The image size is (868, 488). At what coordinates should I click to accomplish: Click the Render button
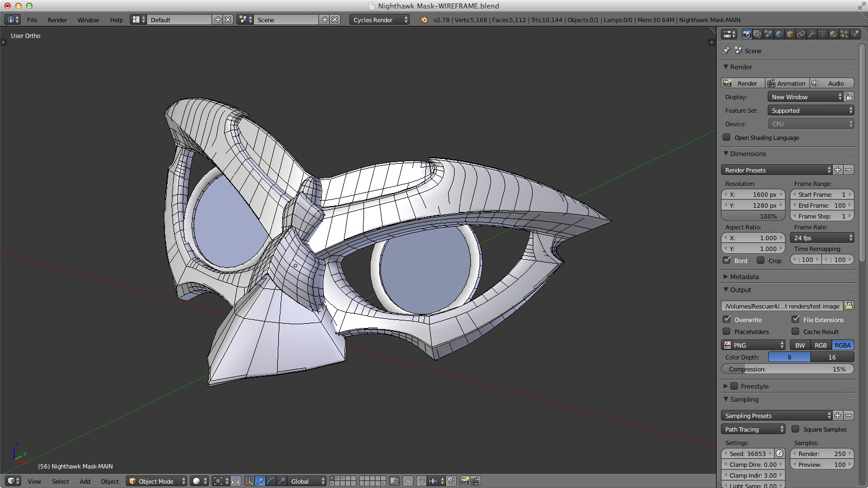(743, 83)
